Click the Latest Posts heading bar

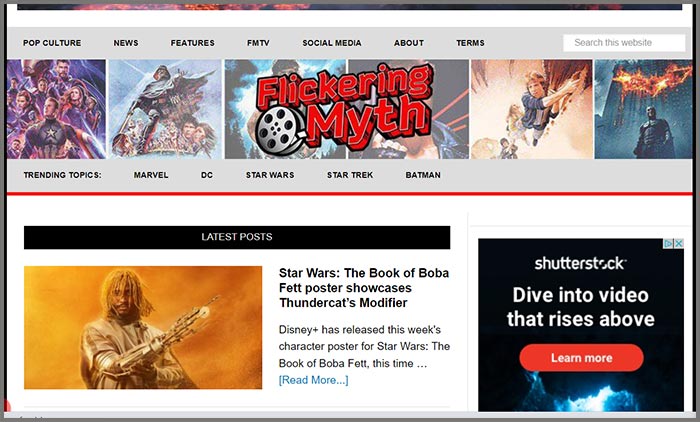point(237,237)
